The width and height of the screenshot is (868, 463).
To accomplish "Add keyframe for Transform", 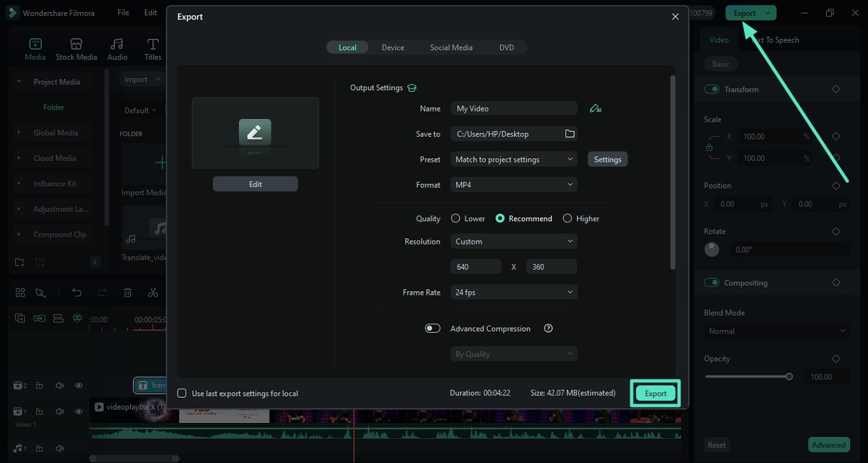I will point(836,89).
